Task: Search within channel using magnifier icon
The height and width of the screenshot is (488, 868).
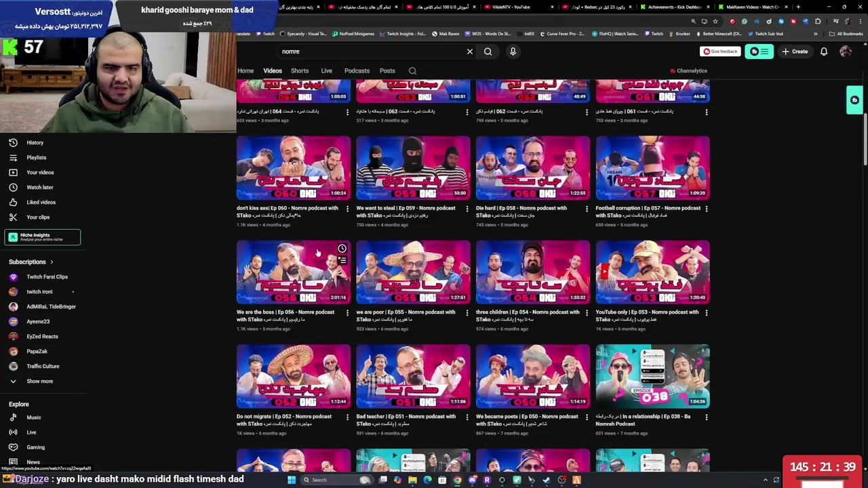Action: 412,70
